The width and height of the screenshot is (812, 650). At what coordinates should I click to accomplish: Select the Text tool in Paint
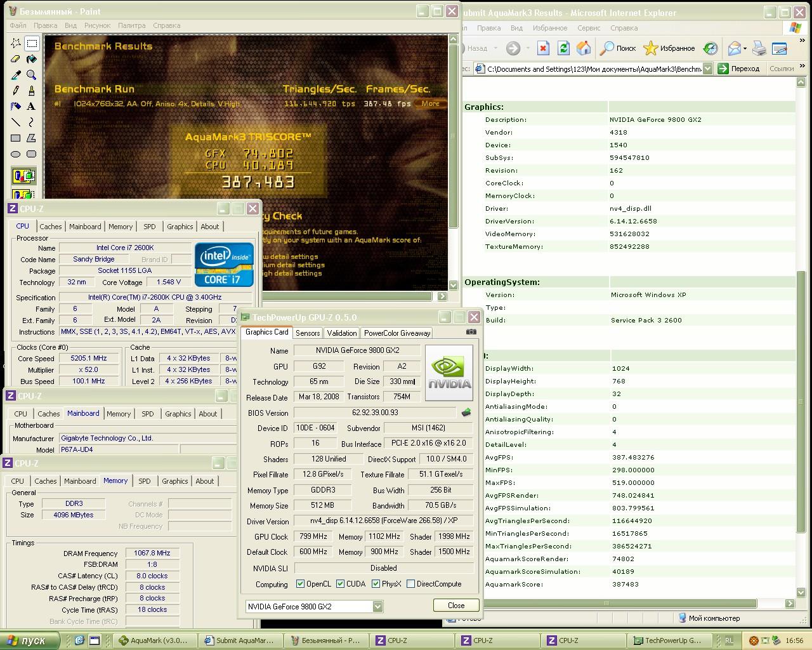[32, 107]
